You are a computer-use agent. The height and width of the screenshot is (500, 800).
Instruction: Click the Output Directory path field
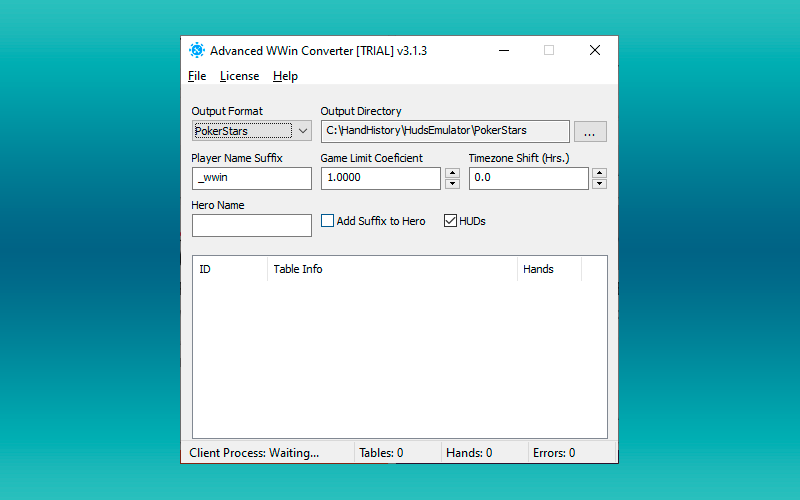tap(444, 131)
